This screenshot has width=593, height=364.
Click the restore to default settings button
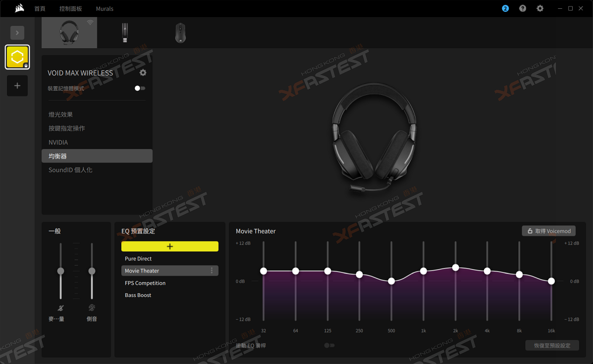coord(552,345)
